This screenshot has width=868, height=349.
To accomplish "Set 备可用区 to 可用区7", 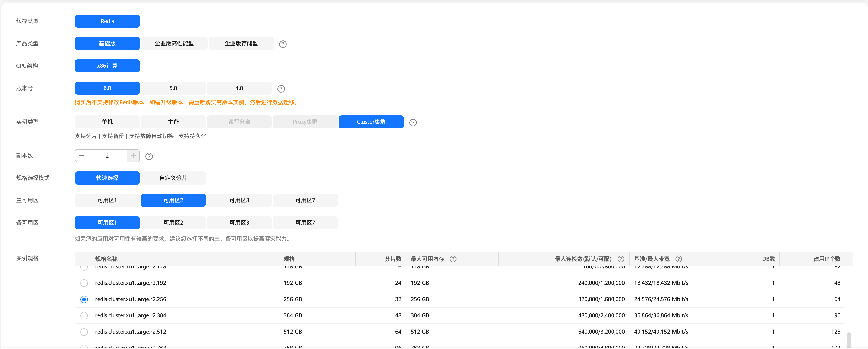I will click(305, 222).
